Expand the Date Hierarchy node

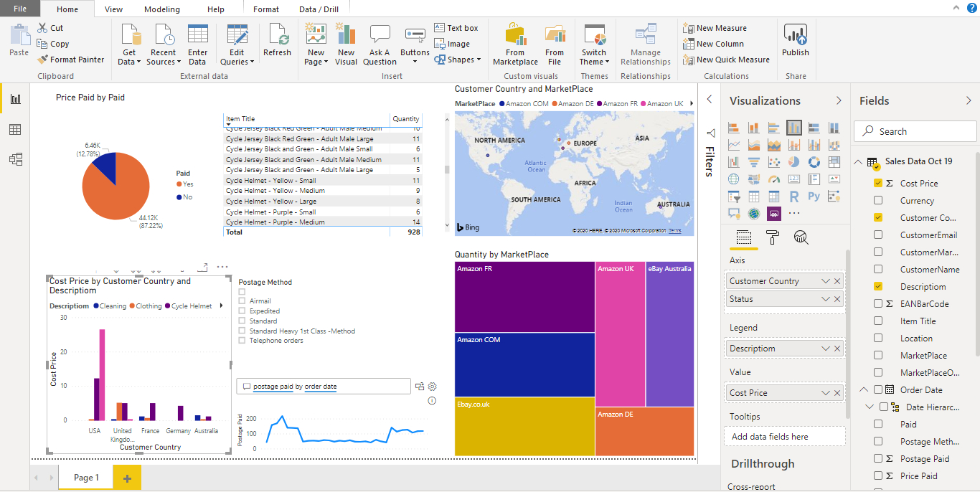[870, 407]
